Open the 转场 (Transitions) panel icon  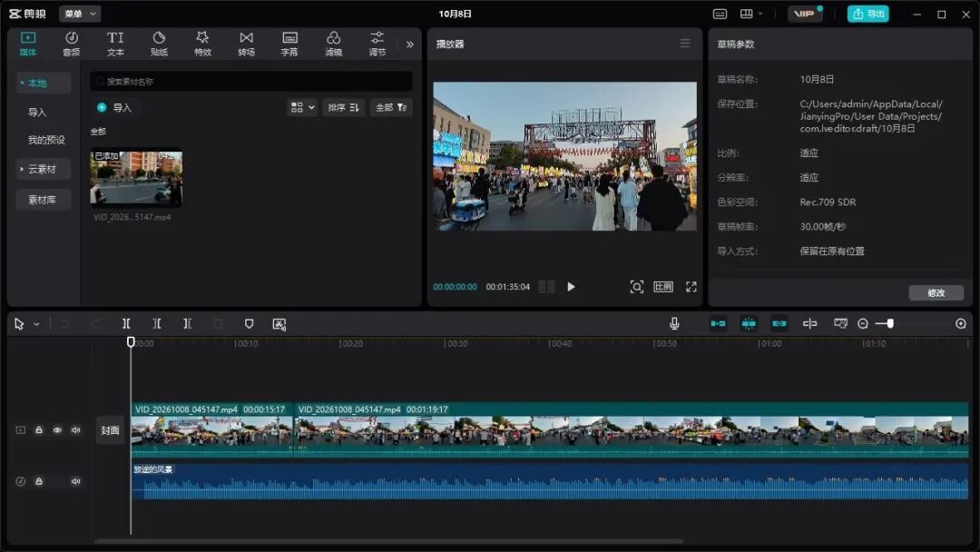click(x=246, y=44)
